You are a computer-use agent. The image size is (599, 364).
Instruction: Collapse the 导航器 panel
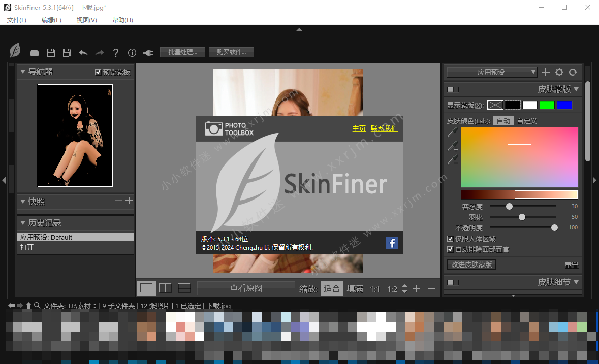click(x=23, y=72)
